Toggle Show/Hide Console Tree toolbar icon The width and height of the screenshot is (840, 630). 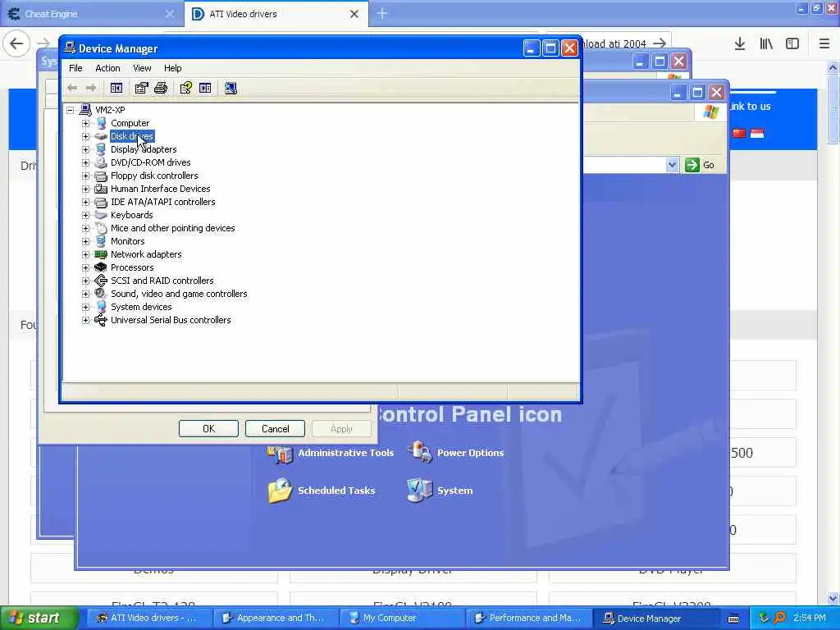coord(116,89)
